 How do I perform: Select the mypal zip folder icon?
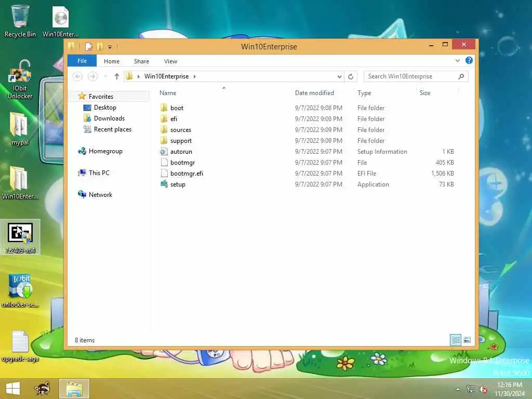(20, 129)
